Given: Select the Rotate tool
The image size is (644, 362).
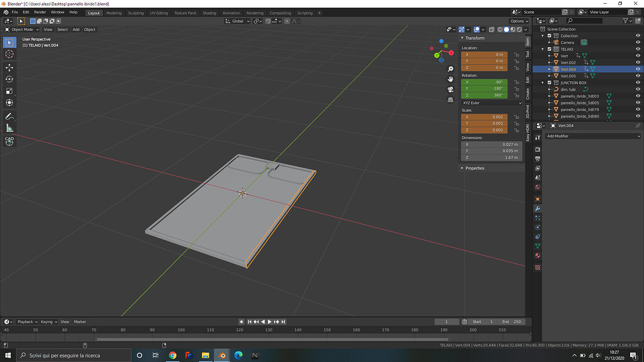Looking at the screenshot, I should (9, 79).
